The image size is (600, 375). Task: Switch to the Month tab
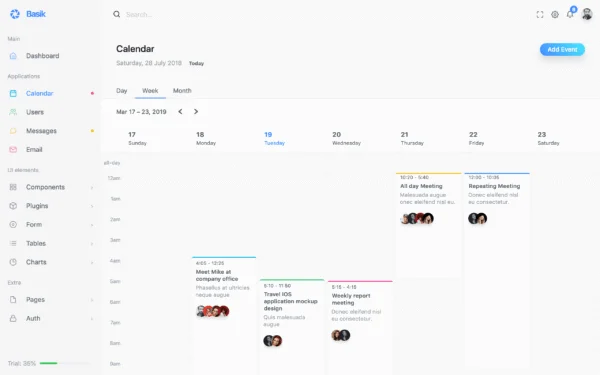click(182, 91)
